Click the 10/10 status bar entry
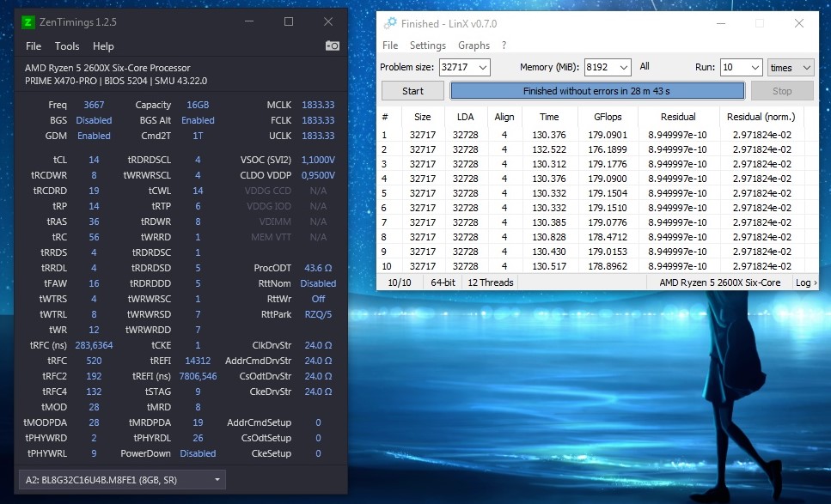The width and height of the screenshot is (831, 504). tap(400, 282)
